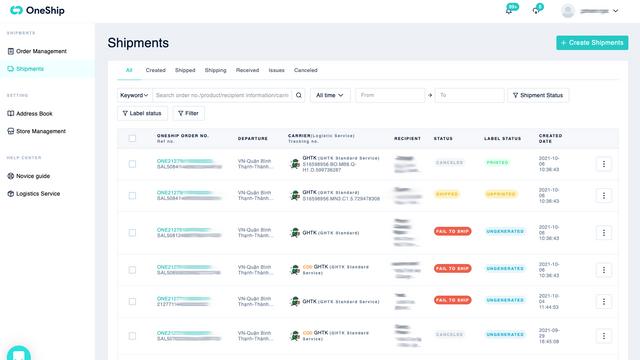Check the box for the SHIPPED shipment row
The height and width of the screenshot is (360, 640).
pos(132,196)
